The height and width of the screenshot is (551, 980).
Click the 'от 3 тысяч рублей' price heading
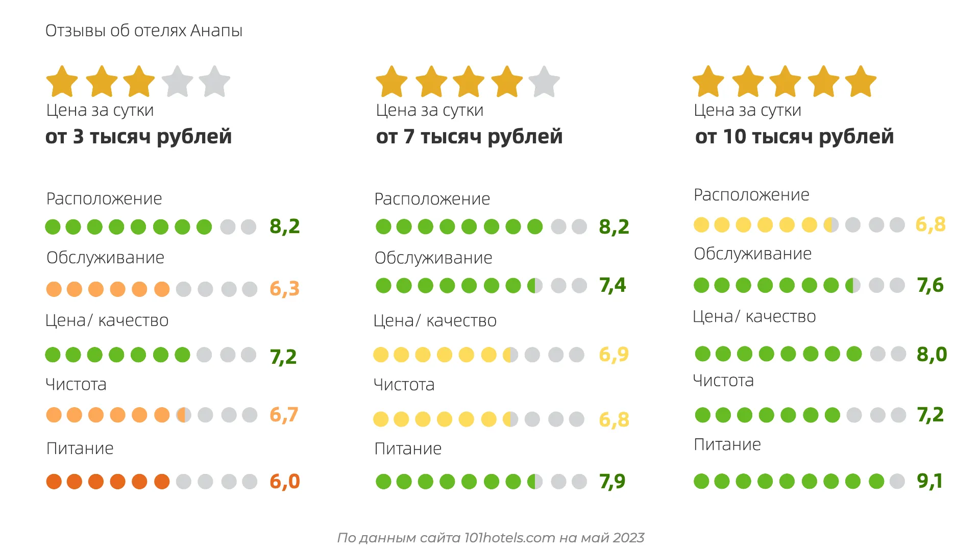(138, 137)
